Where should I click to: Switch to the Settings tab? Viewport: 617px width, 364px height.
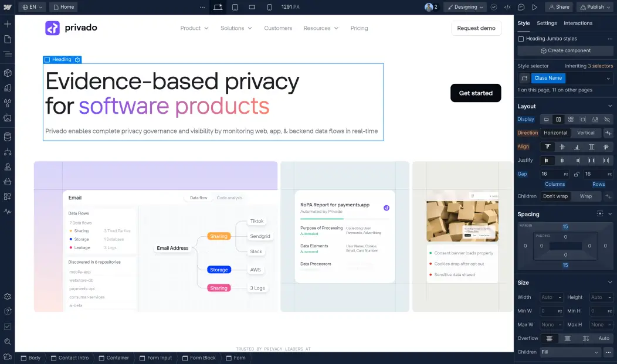point(547,23)
